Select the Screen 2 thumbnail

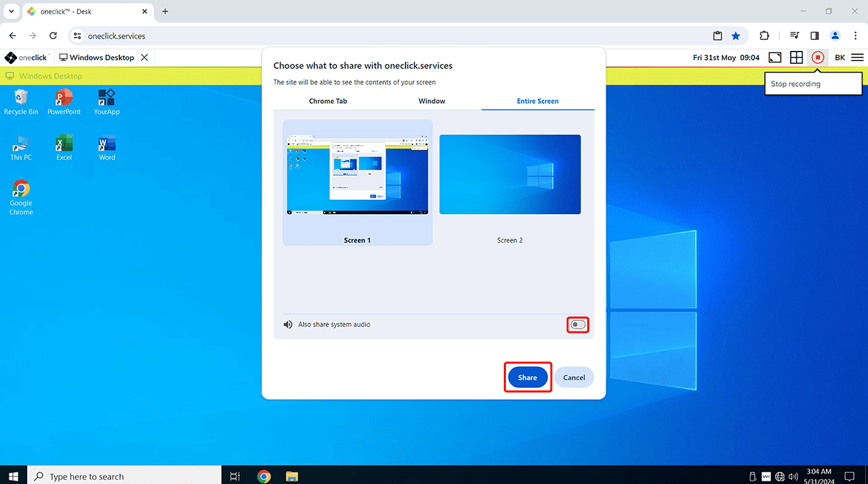click(510, 175)
